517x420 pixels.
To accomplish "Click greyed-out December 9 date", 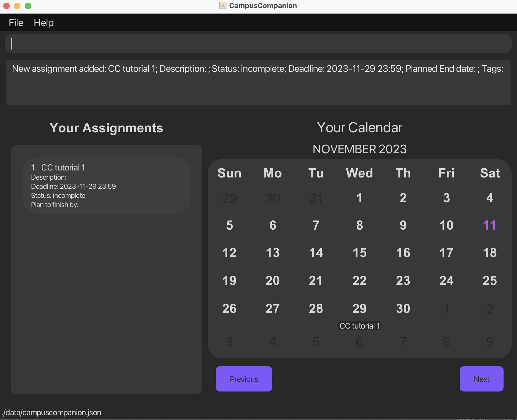I will [x=490, y=342].
